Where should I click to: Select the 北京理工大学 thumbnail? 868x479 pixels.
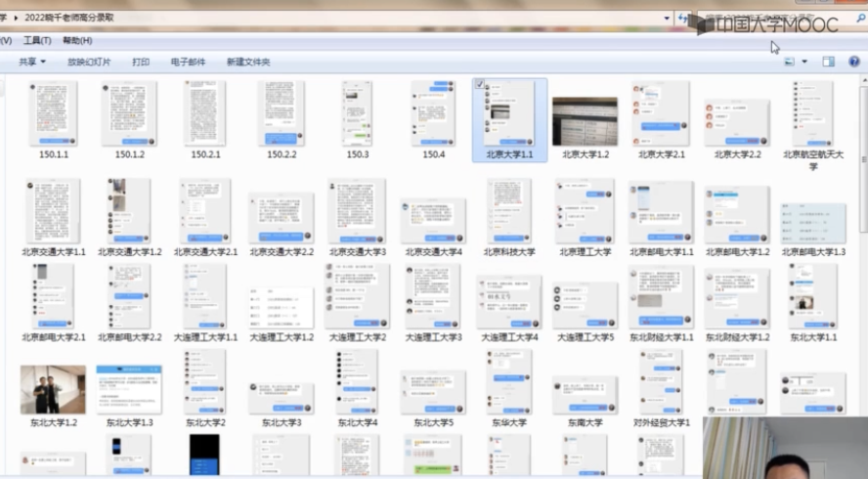[586, 211]
